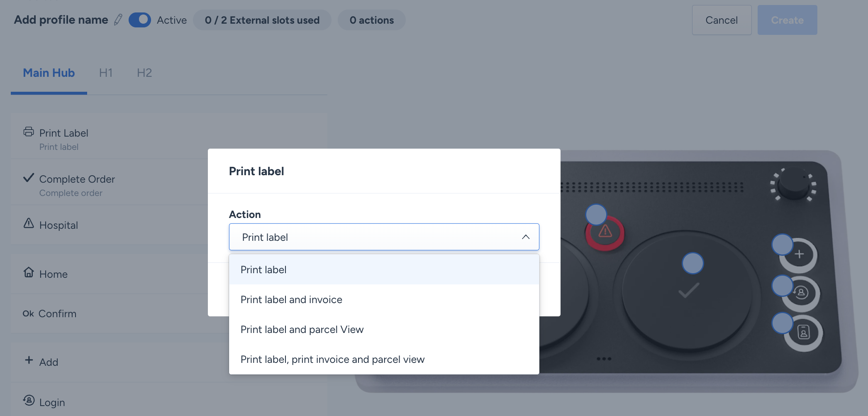The image size is (868, 416).
Task: Click the three dots on device image
Action: coord(604,359)
